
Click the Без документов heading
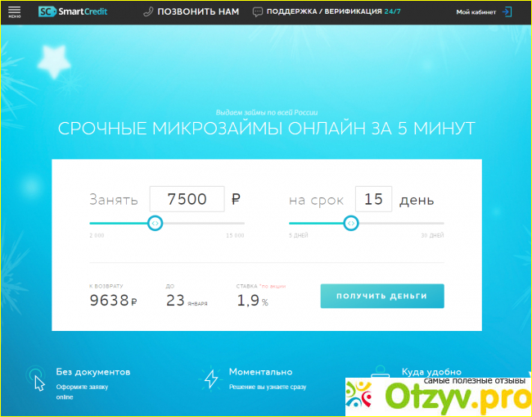92,372
